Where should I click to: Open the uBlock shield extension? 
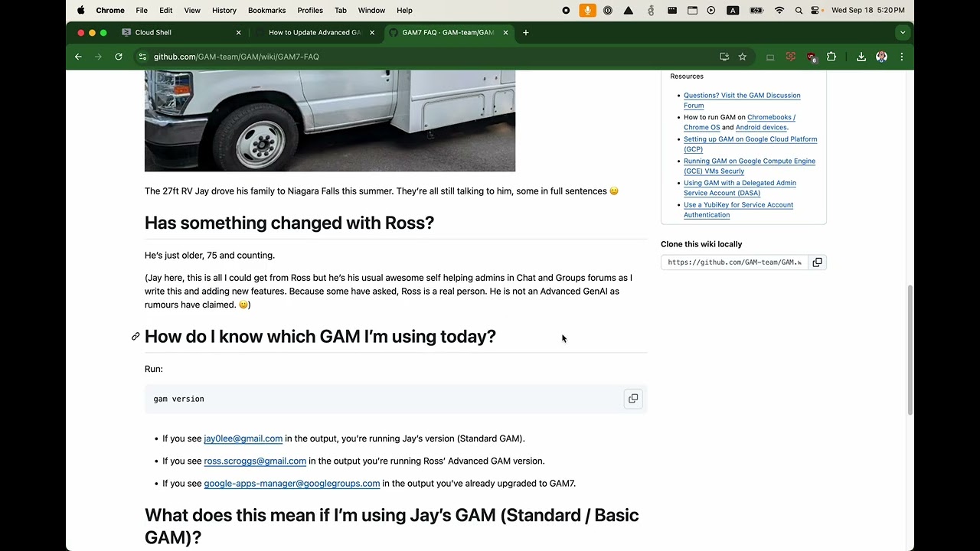pos(812,57)
